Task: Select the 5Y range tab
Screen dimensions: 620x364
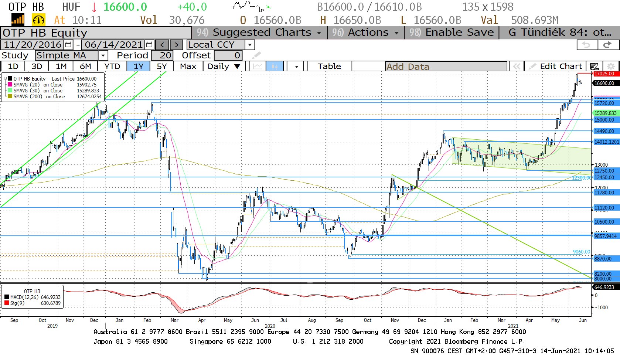Action: pyautogui.click(x=162, y=67)
